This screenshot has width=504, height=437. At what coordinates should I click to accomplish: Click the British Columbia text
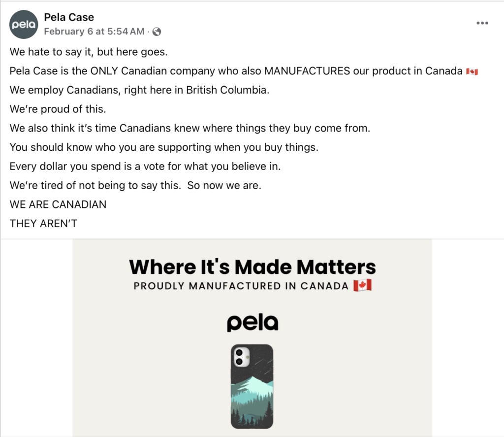(x=227, y=90)
